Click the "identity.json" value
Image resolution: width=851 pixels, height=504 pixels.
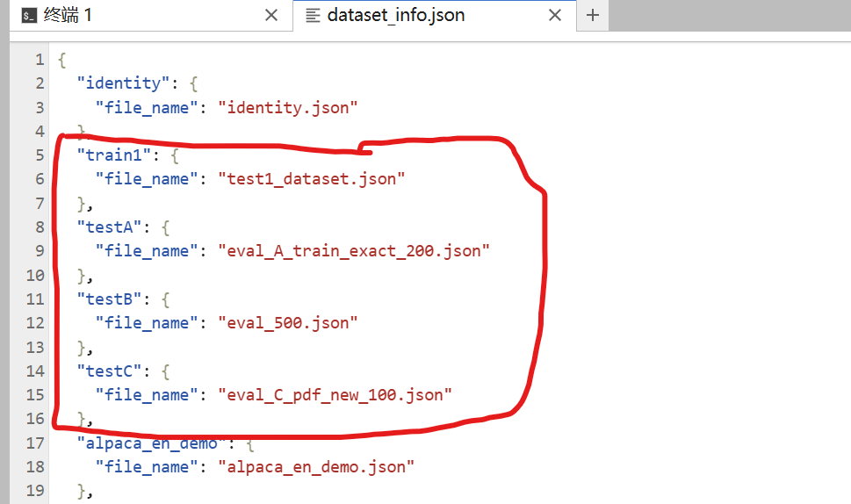coord(288,107)
